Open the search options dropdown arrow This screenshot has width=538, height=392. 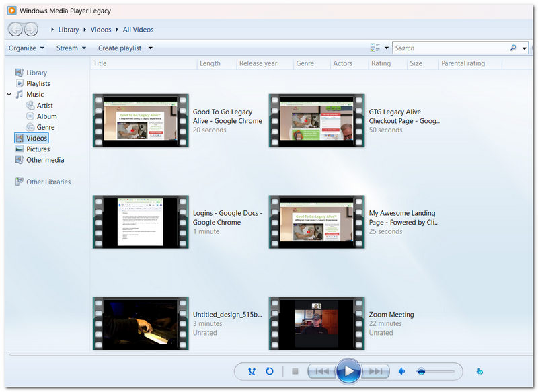[525, 48]
